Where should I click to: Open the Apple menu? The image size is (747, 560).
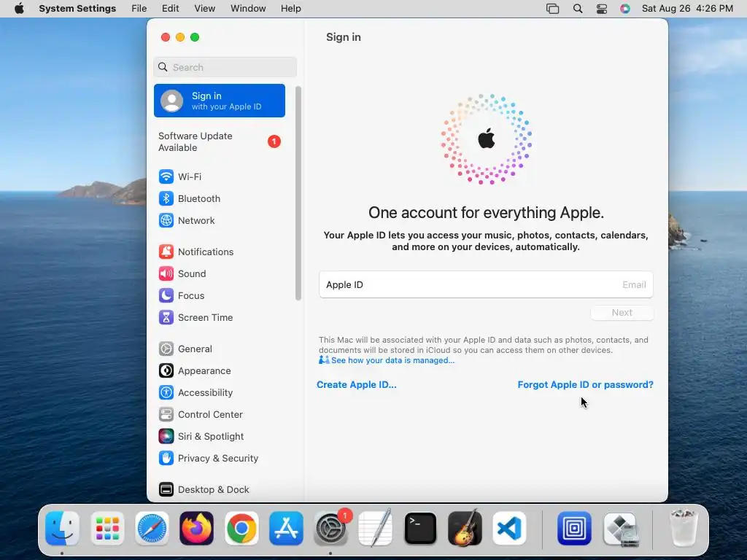tap(19, 8)
